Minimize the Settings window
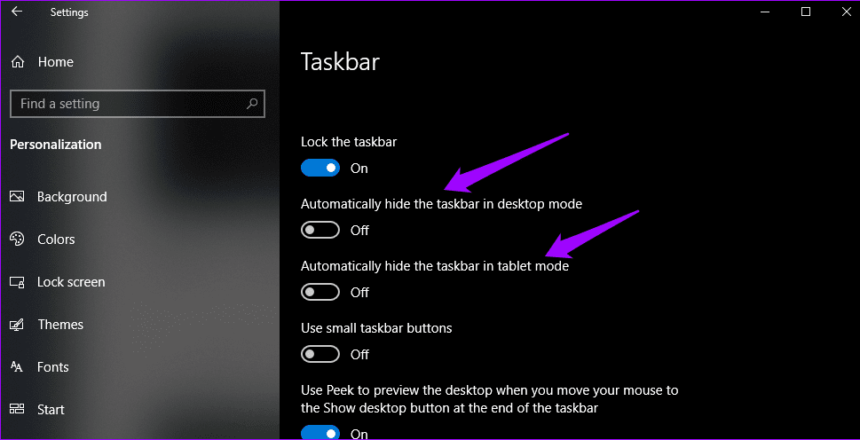This screenshot has height=440, width=860. click(765, 12)
